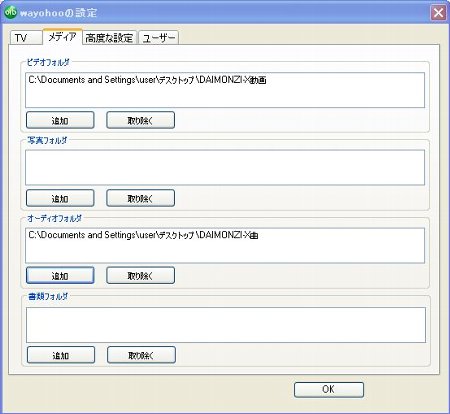
Task: Click 取り除く under ビデオフォルダ
Action: (140, 120)
